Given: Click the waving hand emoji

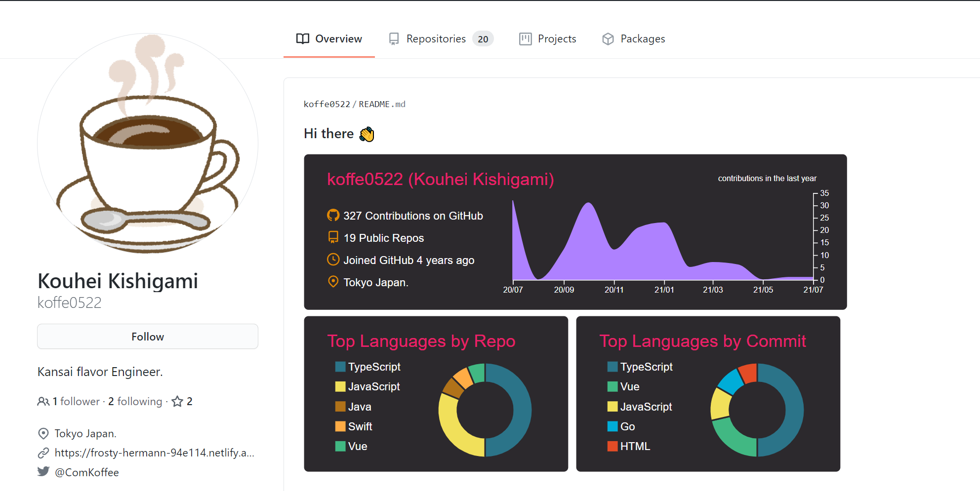Looking at the screenshot, I should [x=367, y=134].
